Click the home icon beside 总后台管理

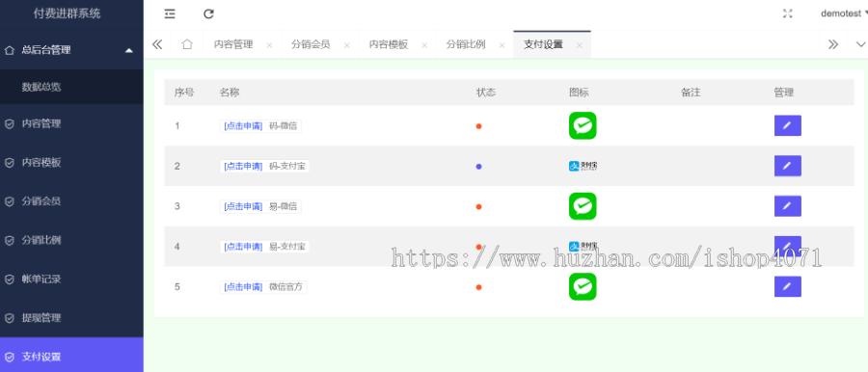click(9, 50)
